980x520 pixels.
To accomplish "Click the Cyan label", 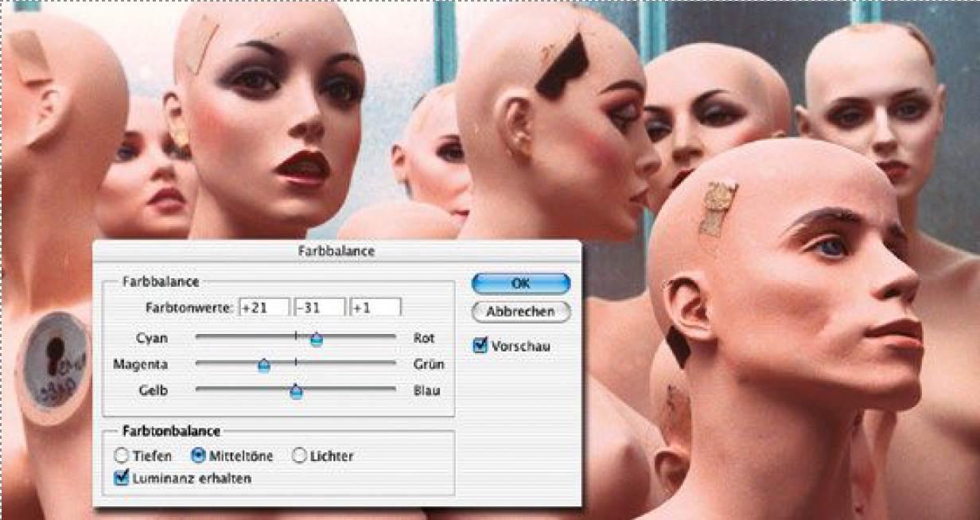I will tap(152, 338).
